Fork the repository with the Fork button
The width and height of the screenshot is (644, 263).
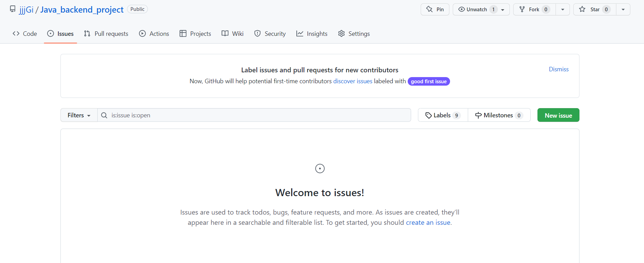pyautogui.click(x=534, y=10)
